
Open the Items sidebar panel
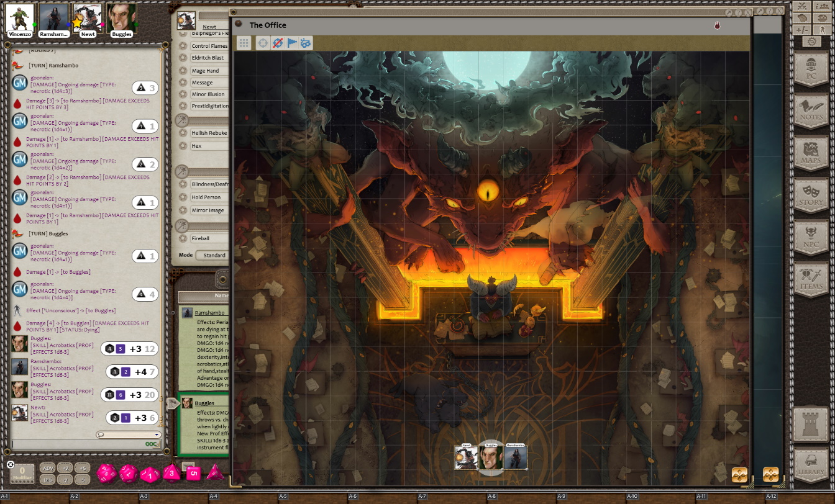click(x=811, y=279)
